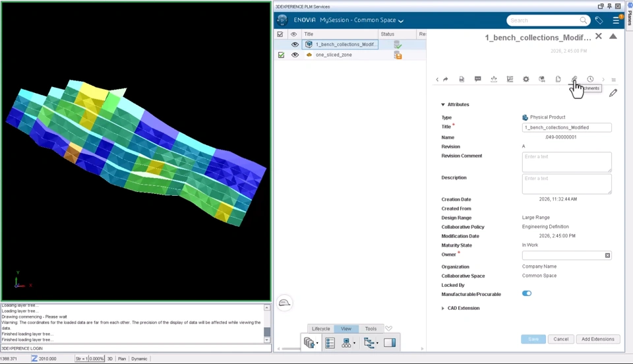633x364 pixels.
Task: Open the gear settings icon in the properties toolbar
Action: pos(526,79)
